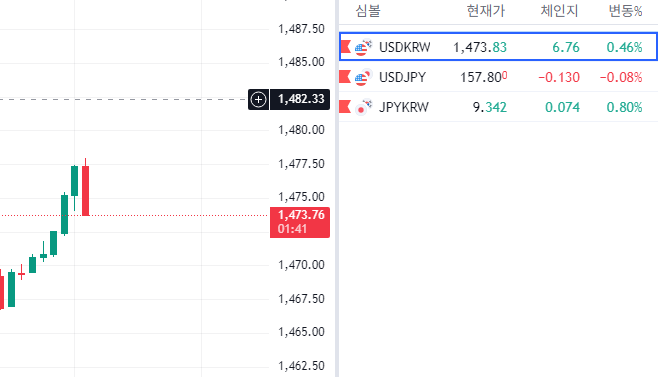Sort watchlist by 체인지 column header
This screenshot has height=377, width=658.
pyautogui.click(x=559, y=11)
